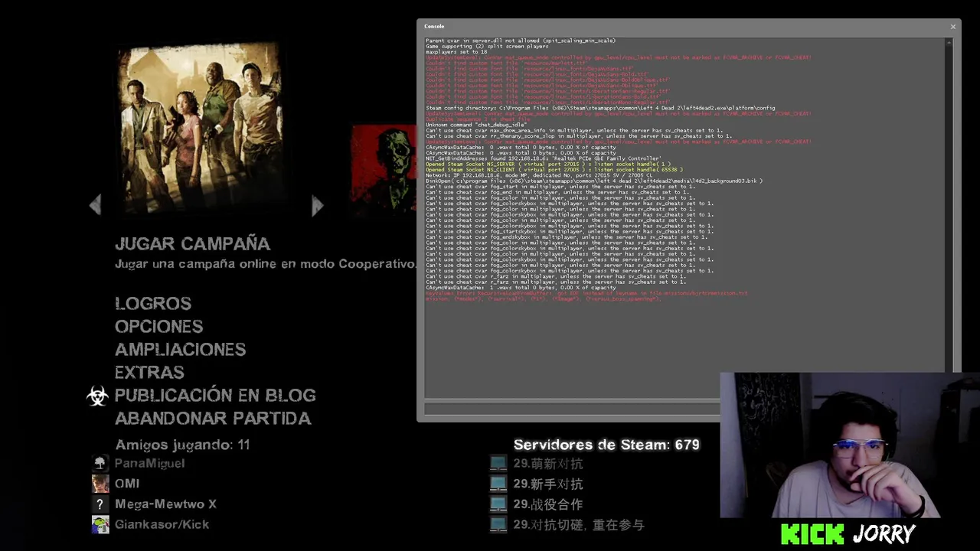Close the Console window

tap(952, 27)
